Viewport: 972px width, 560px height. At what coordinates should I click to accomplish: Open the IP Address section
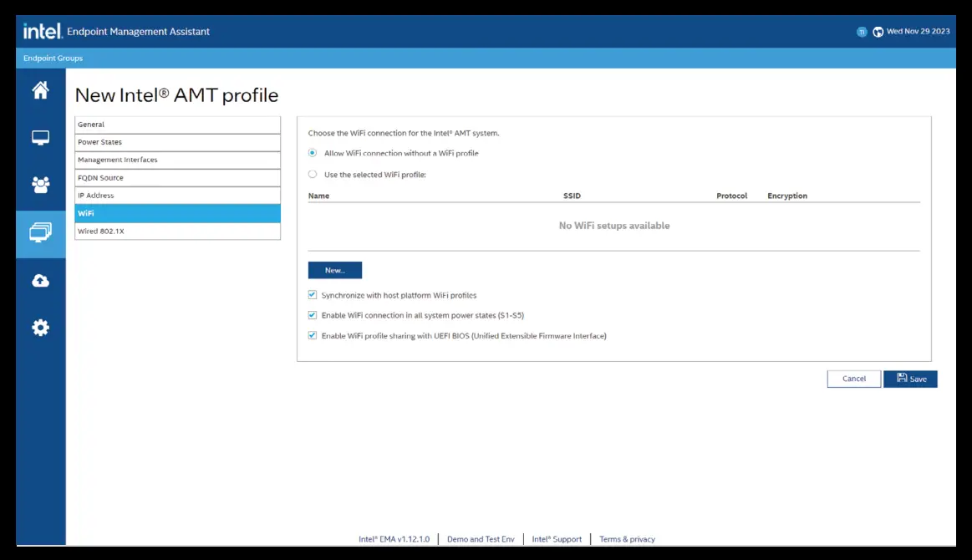pos(177,196)
